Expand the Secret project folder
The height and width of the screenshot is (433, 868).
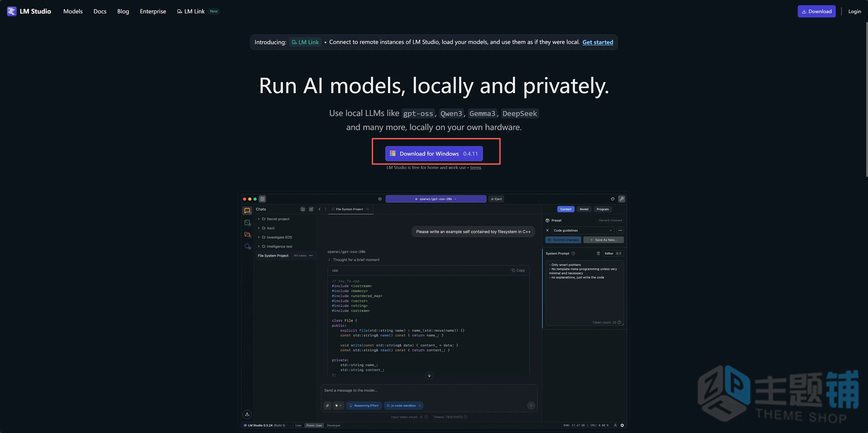[259, 219]
